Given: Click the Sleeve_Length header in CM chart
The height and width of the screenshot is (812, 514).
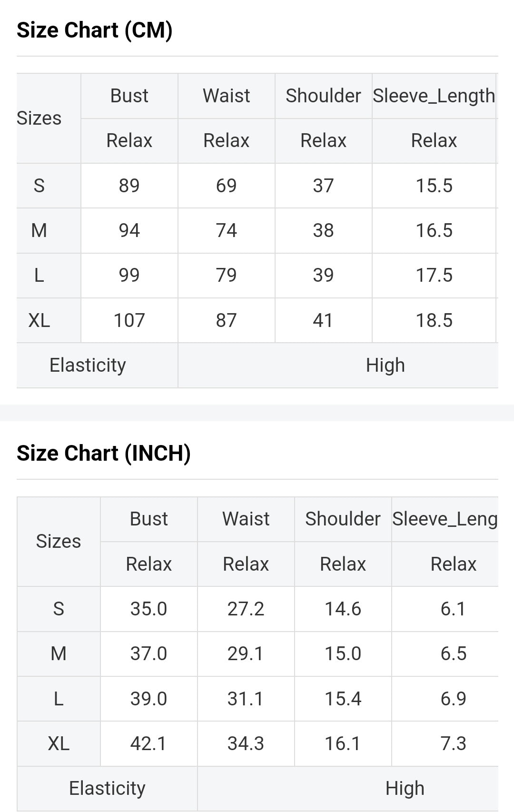Looking at the screenshot, I should (434, 96).
